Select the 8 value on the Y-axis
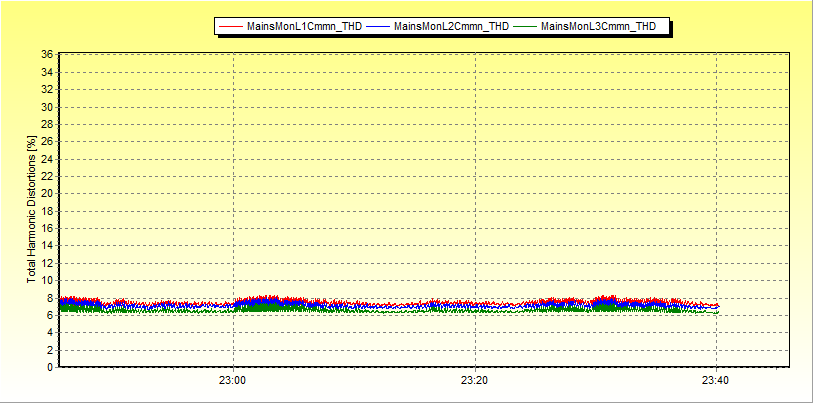Screen dimensions: 813x403 click(50, 298)
